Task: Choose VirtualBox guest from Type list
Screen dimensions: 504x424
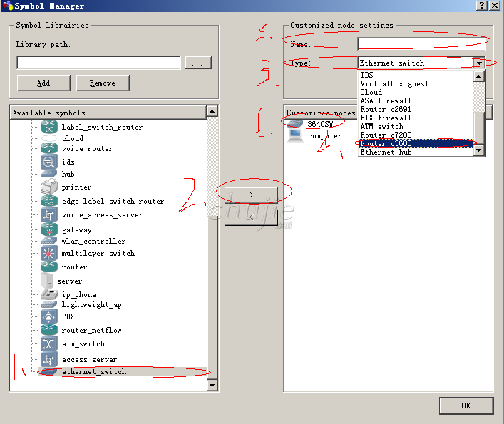Action: coord(416,83)
